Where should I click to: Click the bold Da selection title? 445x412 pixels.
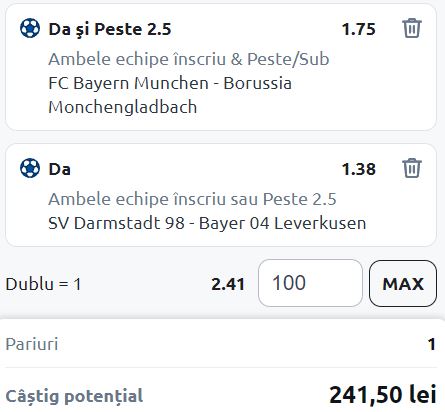point(60,169)
